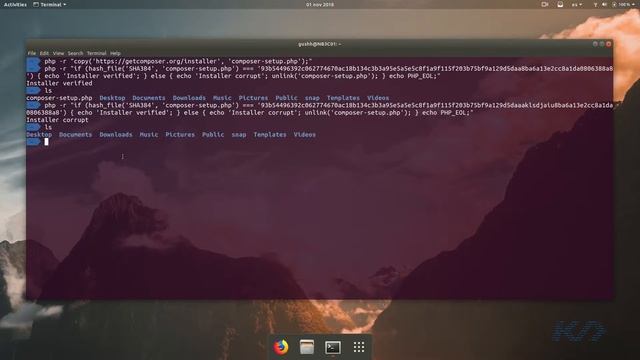Click 'snap' in first ls listing
The image size is (640, 360).
[312, 98]
